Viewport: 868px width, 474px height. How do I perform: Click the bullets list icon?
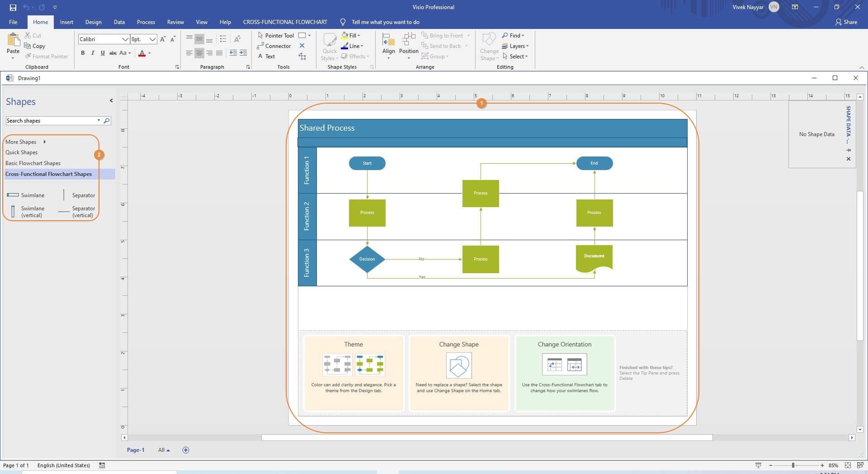[x=223, y=39]
